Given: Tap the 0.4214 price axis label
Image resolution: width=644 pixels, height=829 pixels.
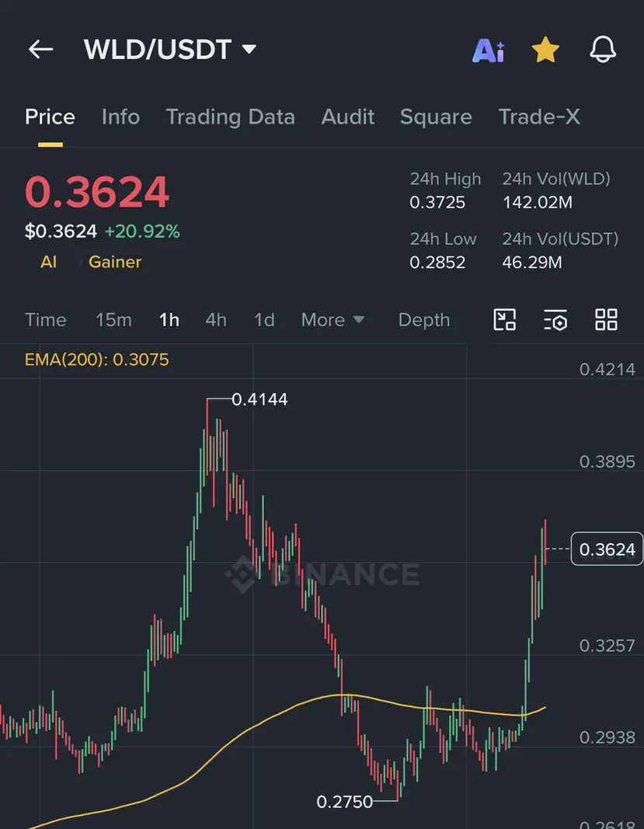Looking at the screenshot, I should (x=607, y=369).
